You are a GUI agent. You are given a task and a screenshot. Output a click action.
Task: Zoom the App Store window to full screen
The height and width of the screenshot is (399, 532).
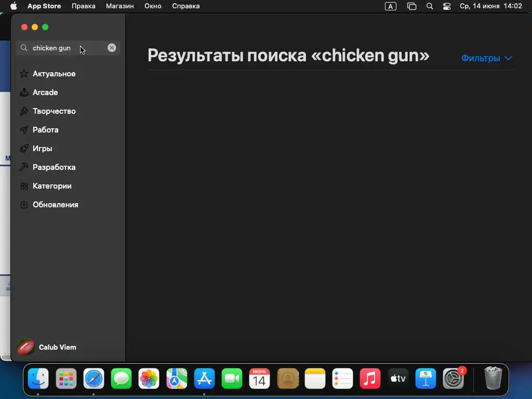pos(45,27)
